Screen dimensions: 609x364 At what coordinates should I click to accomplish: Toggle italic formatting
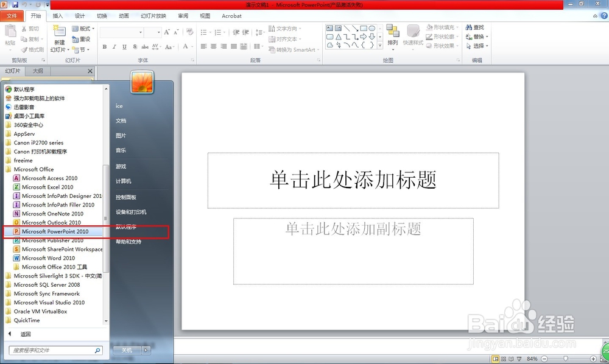(114, 47)
